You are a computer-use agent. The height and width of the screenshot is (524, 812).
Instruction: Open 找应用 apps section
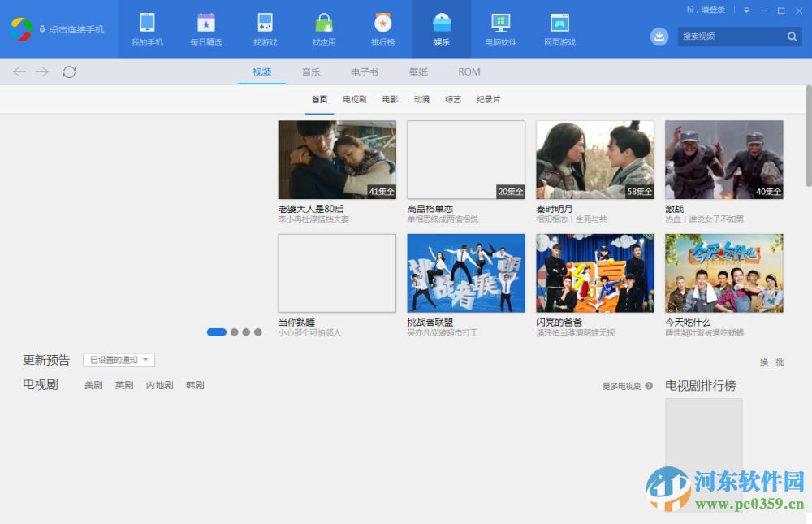coord(323,29)
